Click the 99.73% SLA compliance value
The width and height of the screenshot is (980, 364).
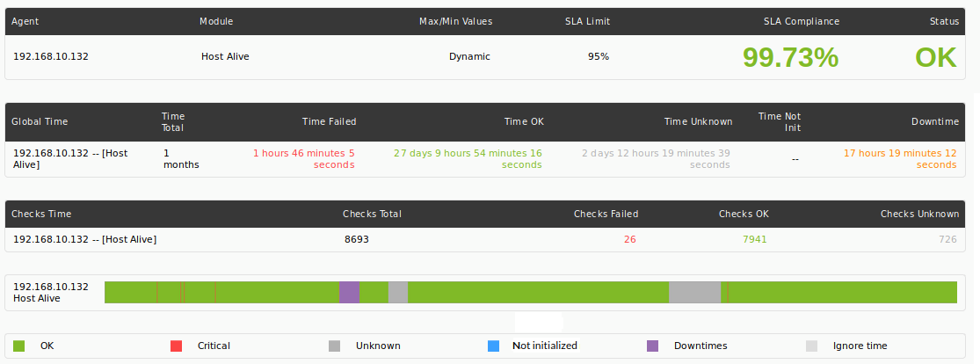coord(791,57)
